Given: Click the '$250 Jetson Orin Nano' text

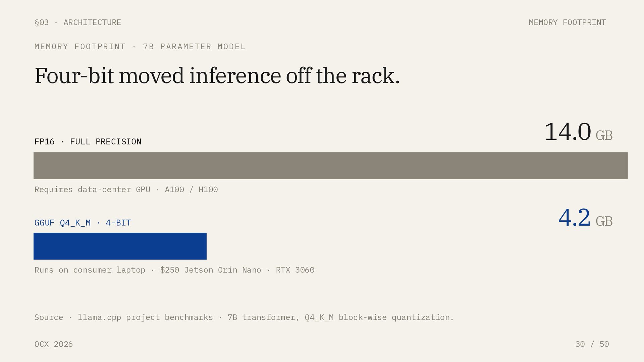Looking at the screenshot, I should pyautogui.click(x=211, y=270).
